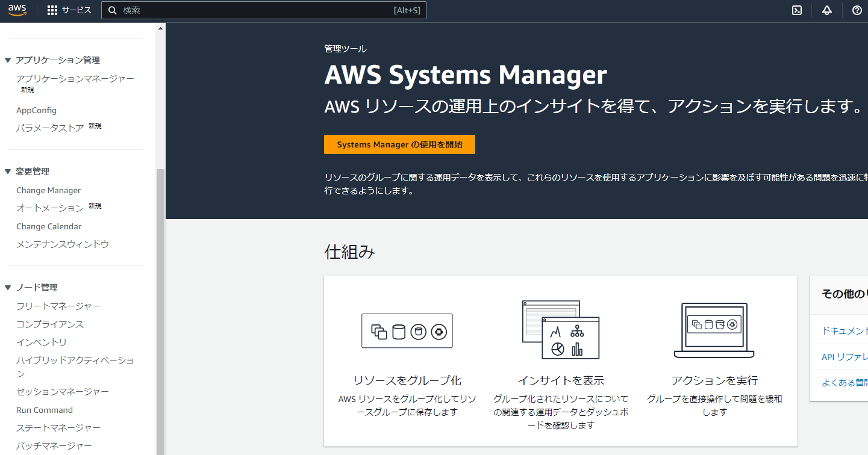
Task: Open the help question mark icon
Action: tap(857, 10)
